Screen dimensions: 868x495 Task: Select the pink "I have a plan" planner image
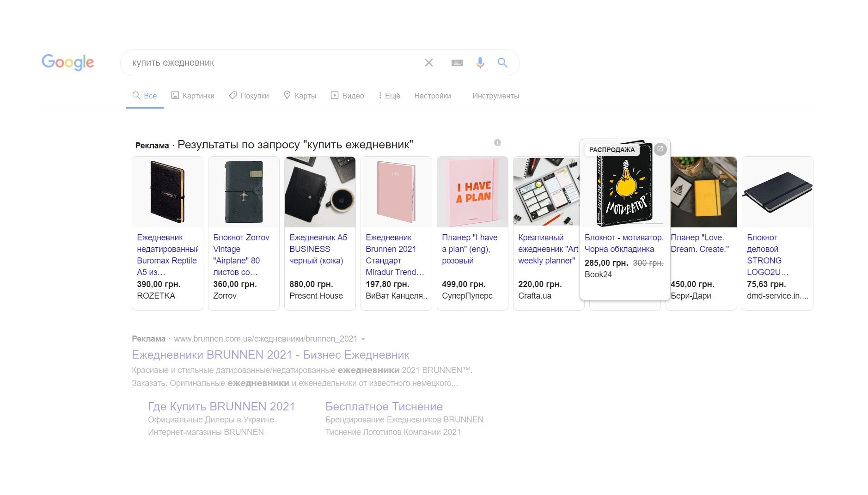click(x=472, y=192)
